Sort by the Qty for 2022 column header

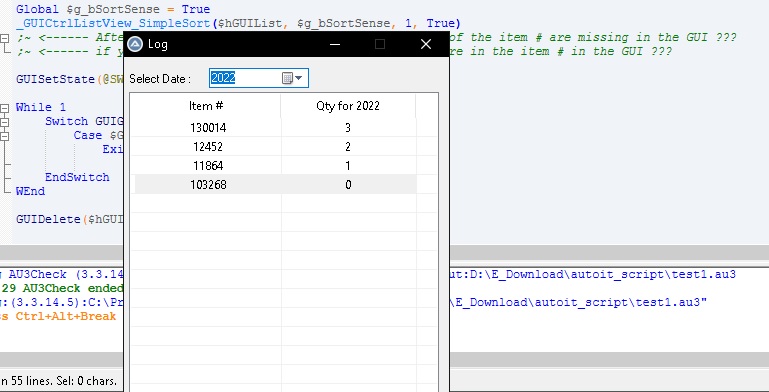pos(348,106)
